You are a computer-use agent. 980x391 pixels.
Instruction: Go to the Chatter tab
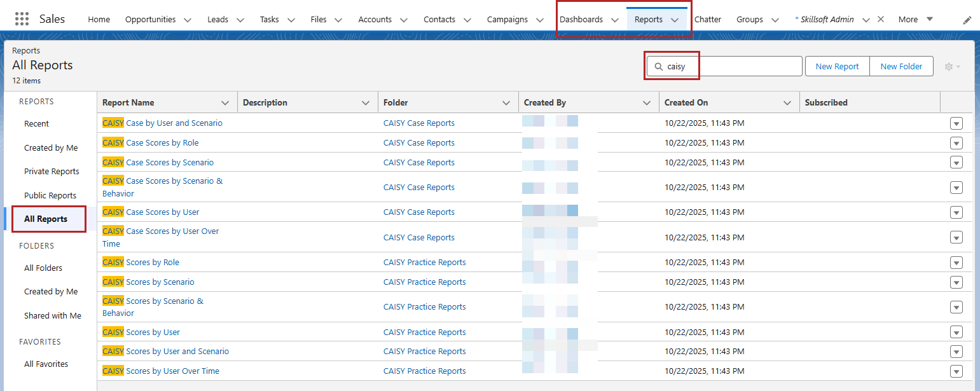(707, 20)
